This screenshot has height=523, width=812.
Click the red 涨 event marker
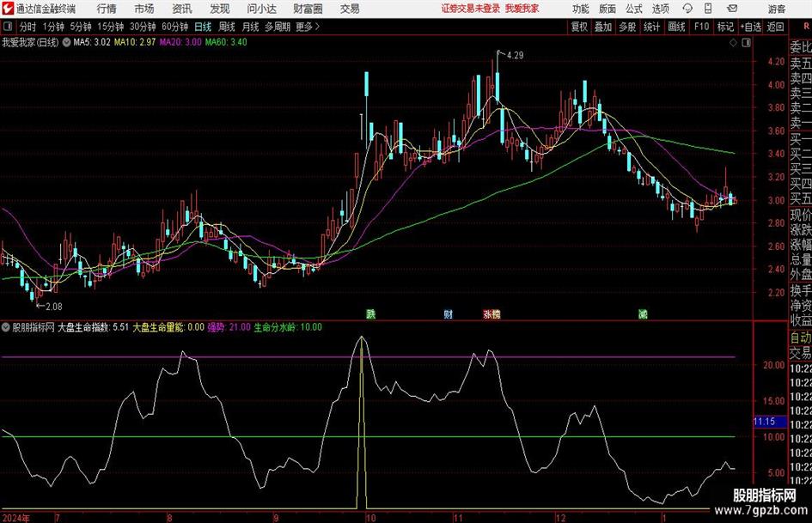coord(487,313)
